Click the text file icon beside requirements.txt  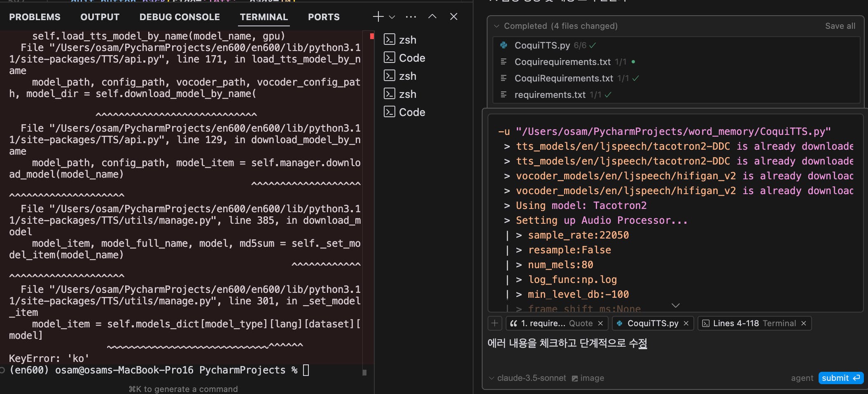(504, 95)
